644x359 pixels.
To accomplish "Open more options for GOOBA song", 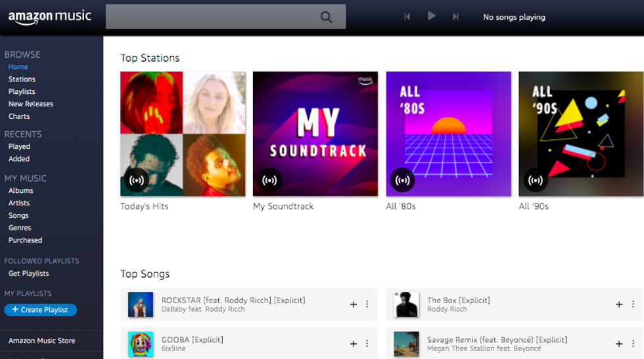I will [x=367, y=344].
